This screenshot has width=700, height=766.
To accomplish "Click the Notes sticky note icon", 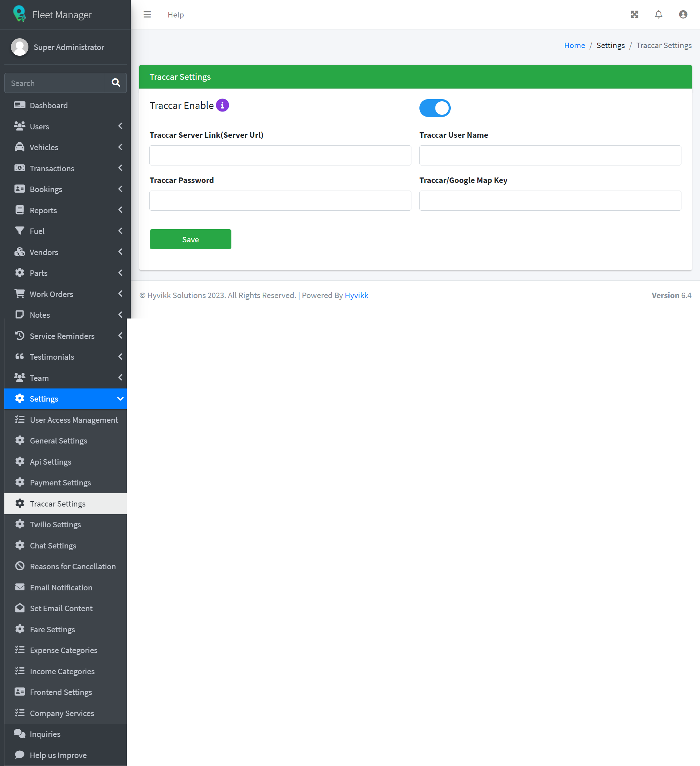I will pyautogui.click(x=20, y=314).
